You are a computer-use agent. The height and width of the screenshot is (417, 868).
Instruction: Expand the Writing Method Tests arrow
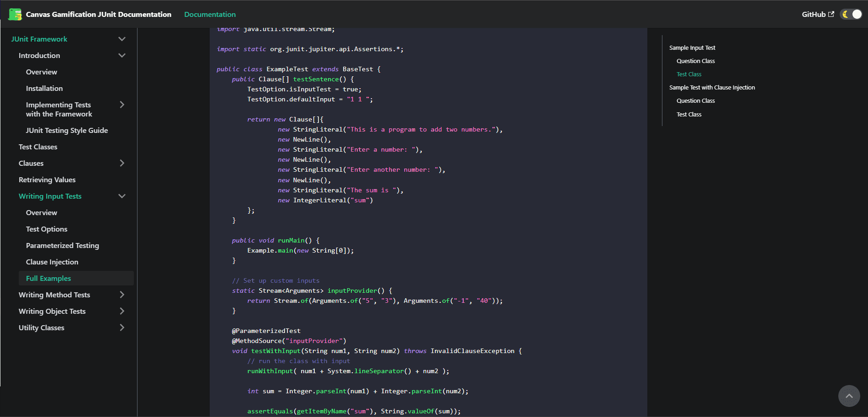tap(122, 295)
